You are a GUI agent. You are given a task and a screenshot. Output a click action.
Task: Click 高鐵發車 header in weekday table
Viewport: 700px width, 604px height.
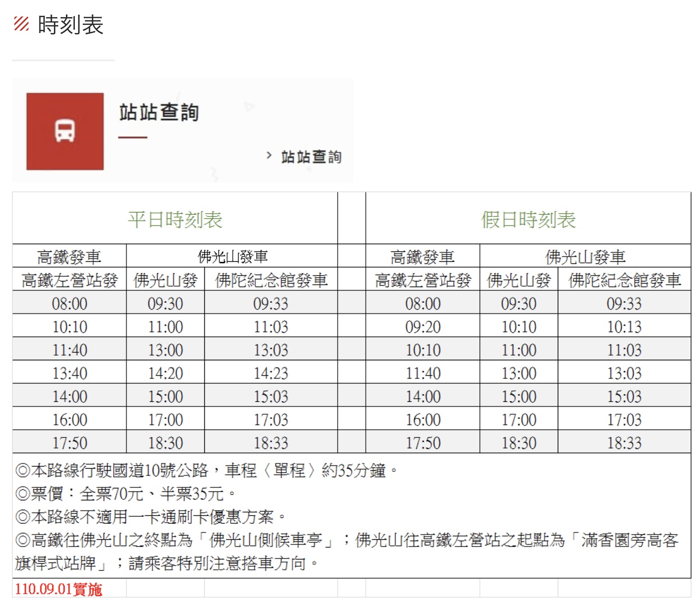[69, 257]
